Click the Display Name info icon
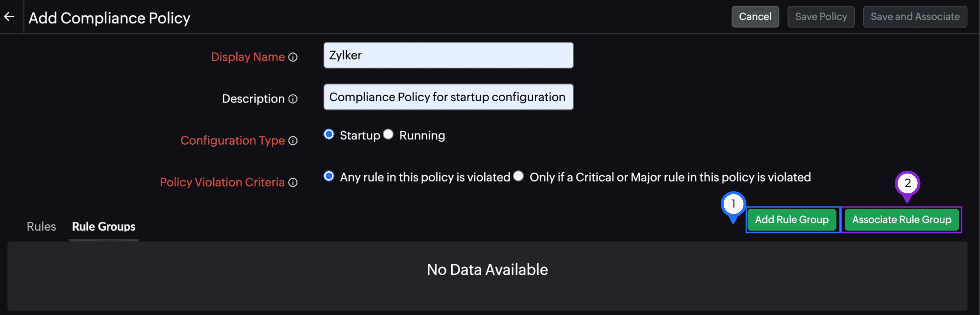The width and height of the screenshot is (980, 315). point(293,57)
